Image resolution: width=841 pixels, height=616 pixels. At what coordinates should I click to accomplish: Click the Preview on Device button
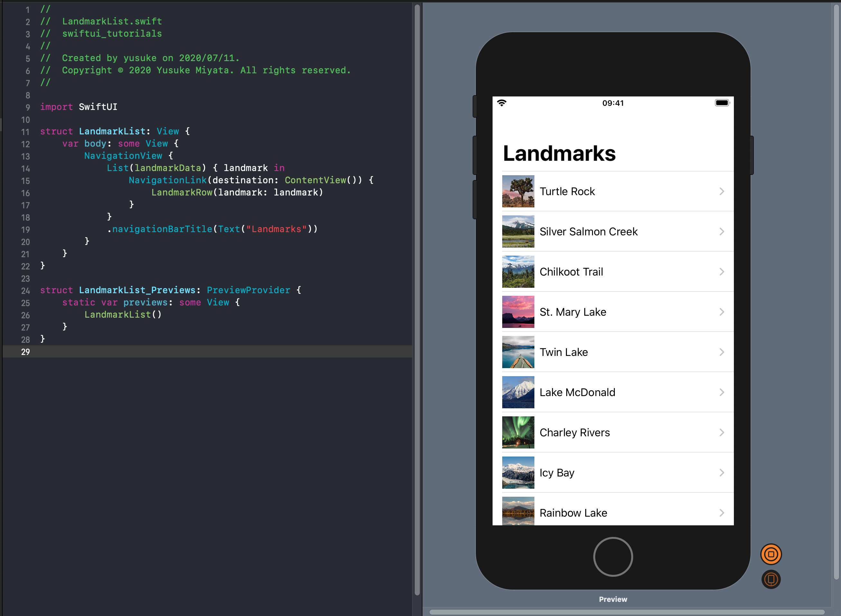(x=771, y=579)
